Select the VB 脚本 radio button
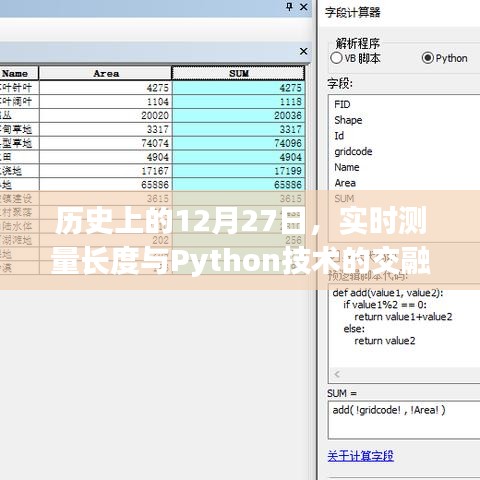The height and width of the screenshot is (480, 480). tap(336, 58)
